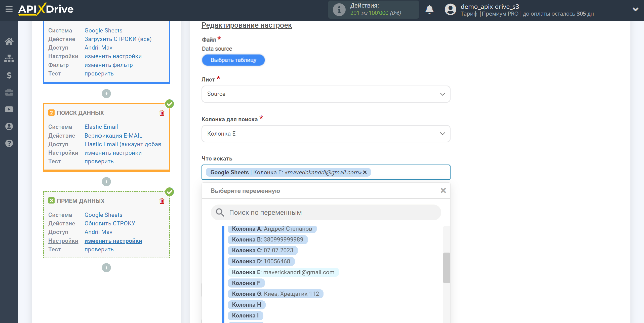The image size is (644, 323).
Task: Open the YouTube video icon in sidebar
Action: pos(9,109)
